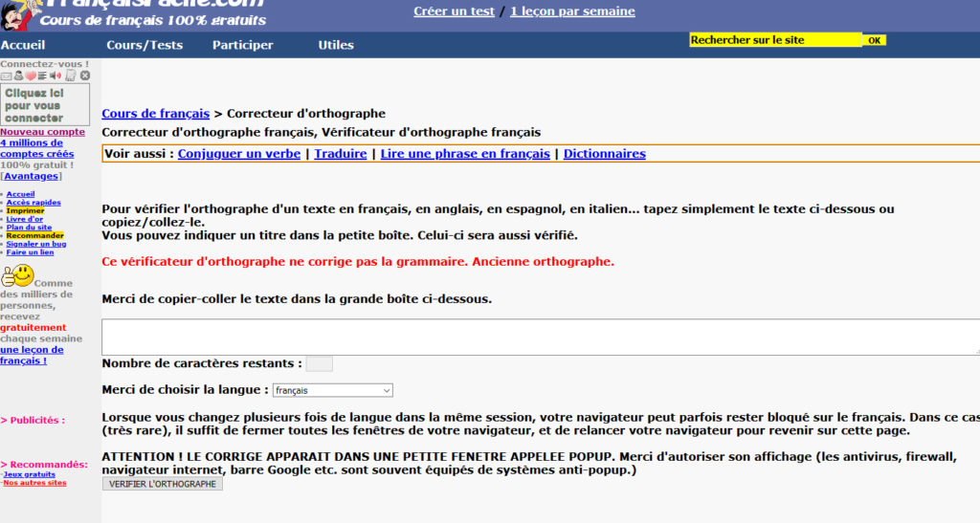
Task: Open the 'Plan du site' link
Action: tap(29, 228)
